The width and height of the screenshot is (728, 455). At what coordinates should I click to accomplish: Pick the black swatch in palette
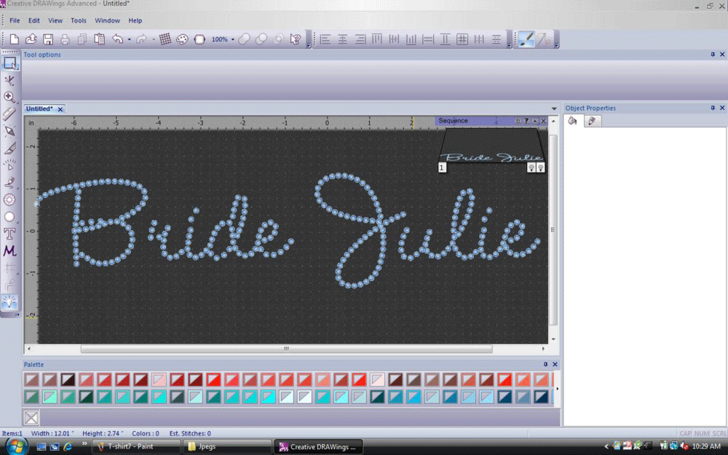(68, 380)
